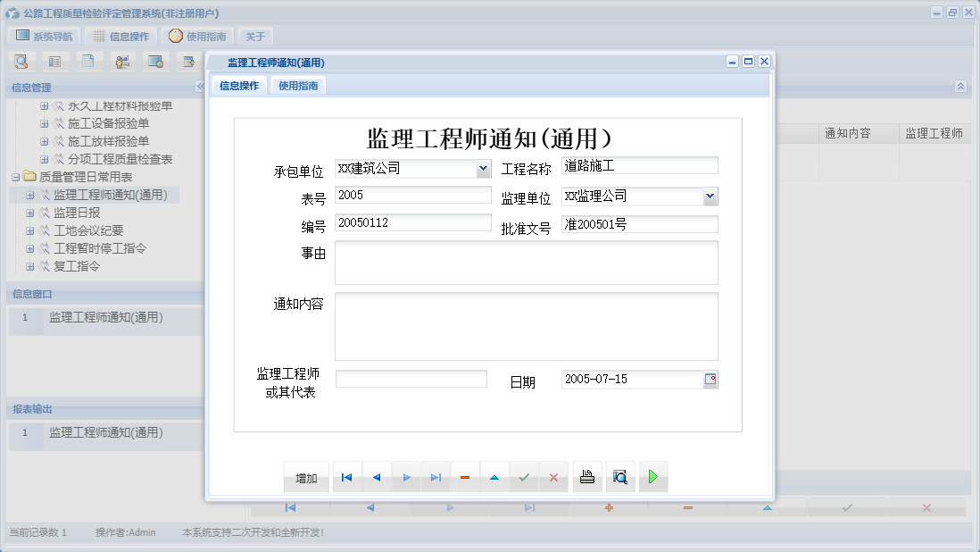980x552 pixels.
Task: Open the 承包单位 dropdown list
Action: [x=484, y=168]
